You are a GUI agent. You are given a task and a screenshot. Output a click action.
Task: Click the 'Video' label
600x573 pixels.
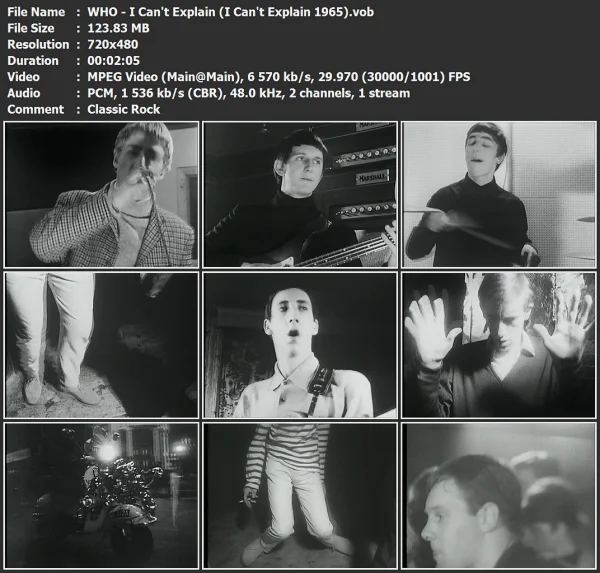[23, 77]
